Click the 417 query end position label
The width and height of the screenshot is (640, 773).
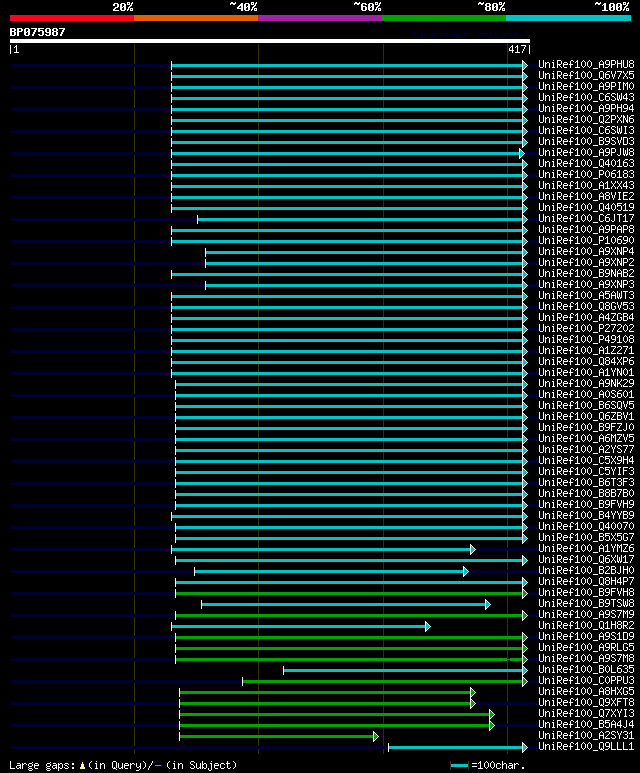tap(517, 49)
